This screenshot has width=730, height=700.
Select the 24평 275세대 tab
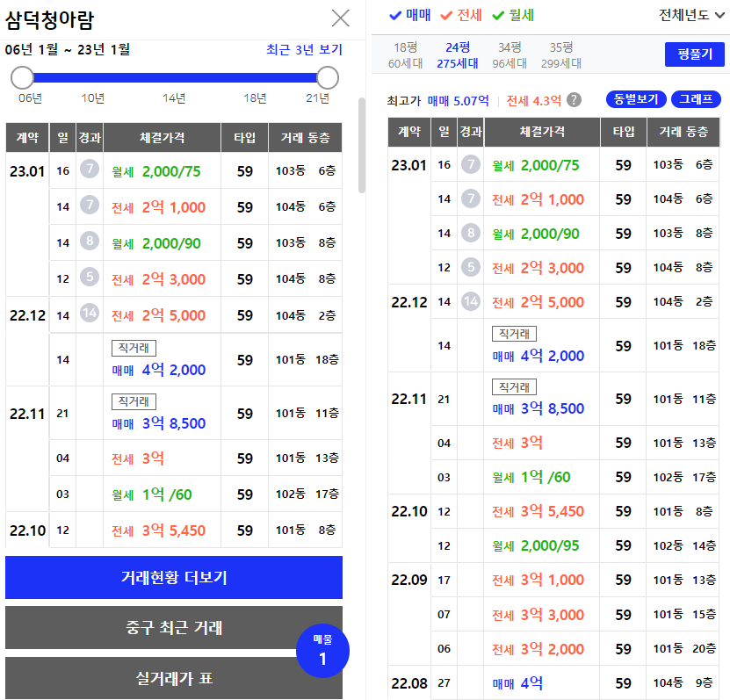coord(457,55)
